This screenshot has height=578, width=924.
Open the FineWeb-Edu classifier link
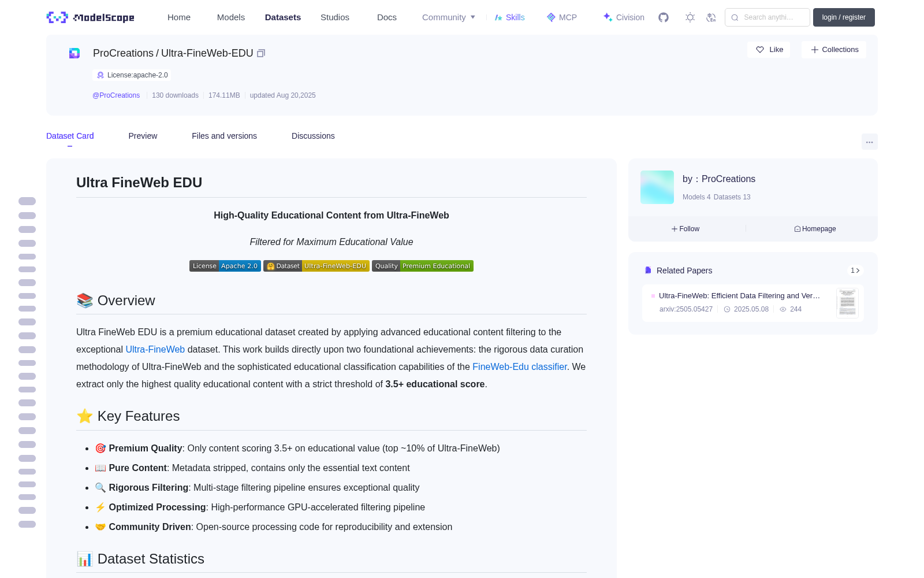click(520, 366)
